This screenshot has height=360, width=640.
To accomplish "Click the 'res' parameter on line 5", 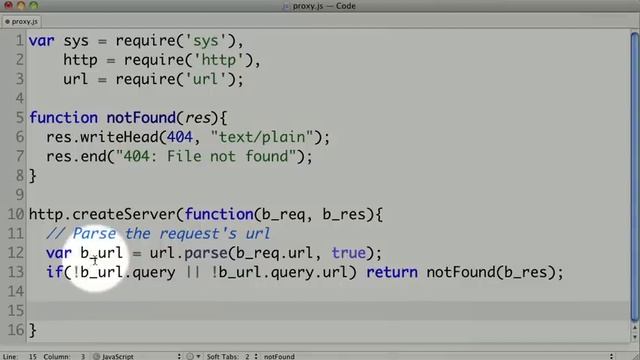I will click(198, 118).
